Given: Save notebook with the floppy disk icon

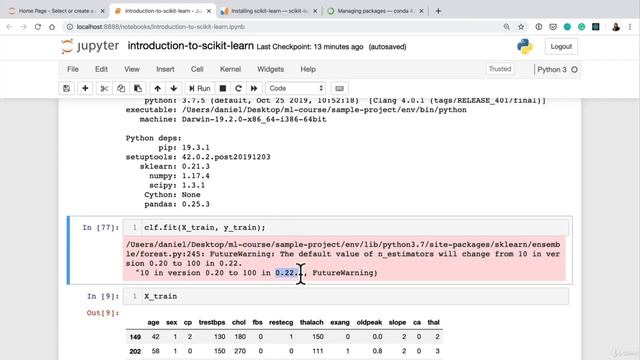Looking at the screenshot, I should click(67, 88).
